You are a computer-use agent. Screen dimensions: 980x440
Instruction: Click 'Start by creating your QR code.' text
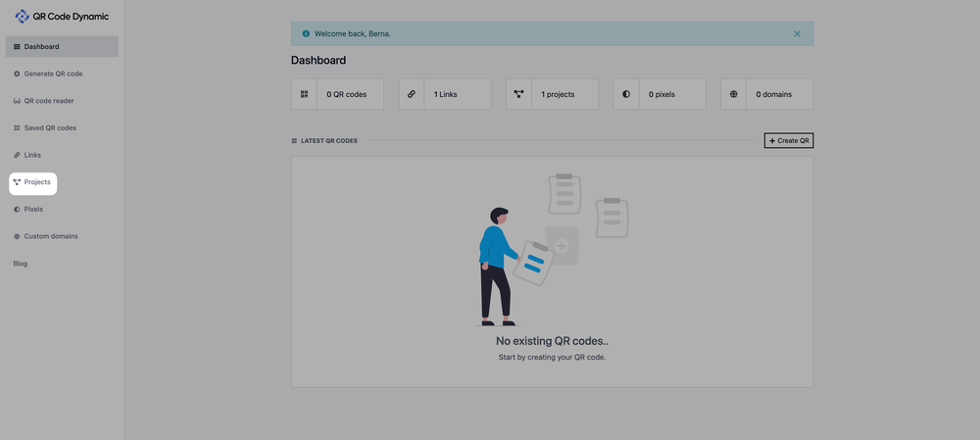pos(552,358)
